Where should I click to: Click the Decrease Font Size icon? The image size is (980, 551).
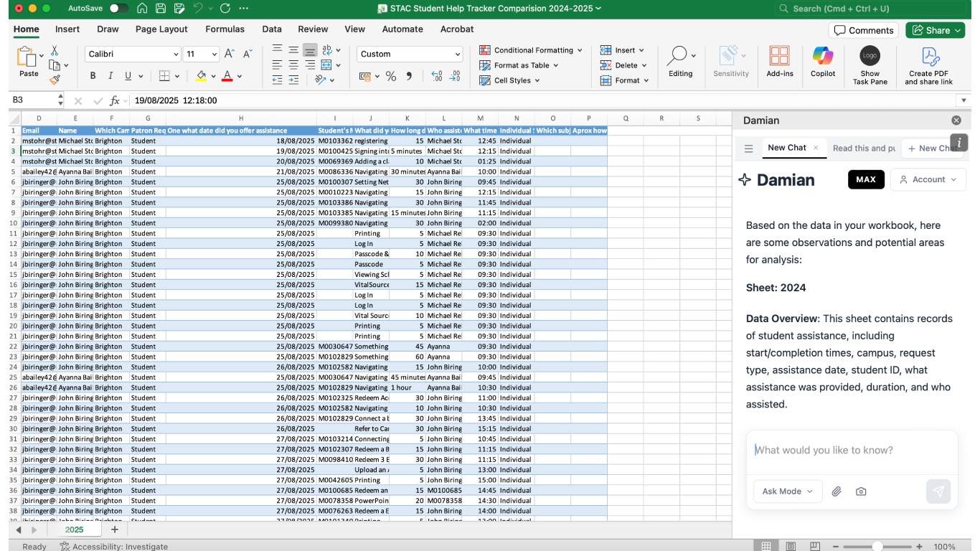click(x=248, y=54)
